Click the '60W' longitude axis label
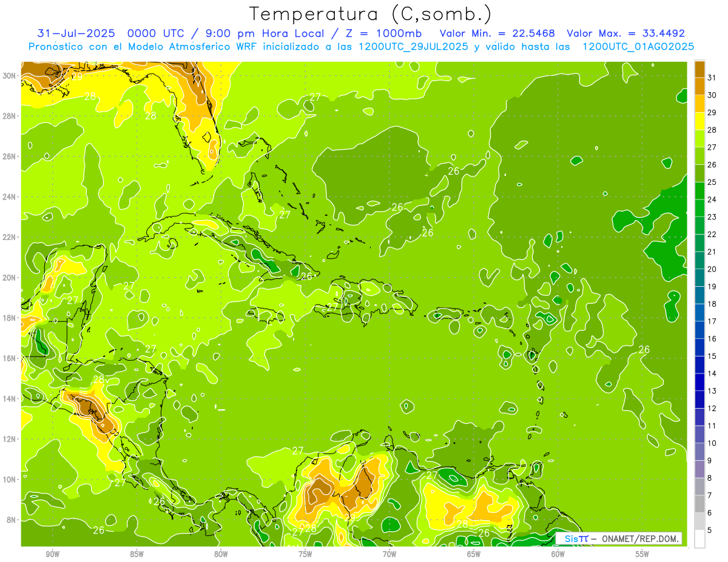The width and height of the screenshot is (728, 562). coord(558,554)
